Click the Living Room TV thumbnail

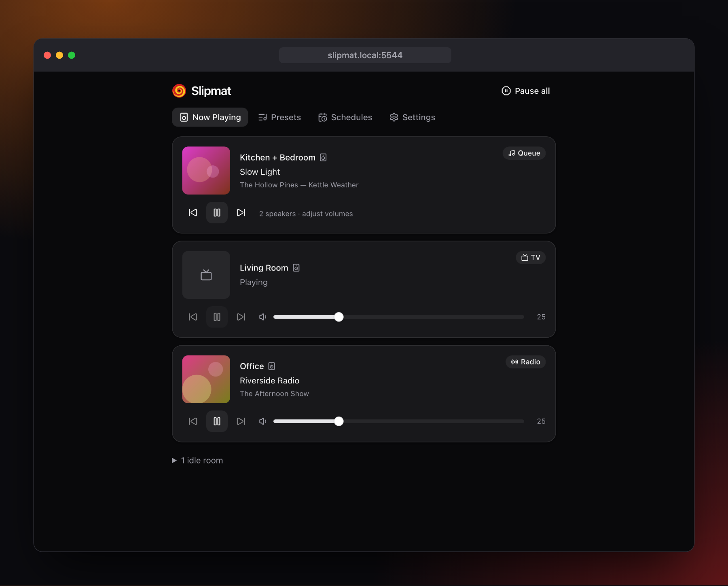pyautogui.click(x=206, y=275)
